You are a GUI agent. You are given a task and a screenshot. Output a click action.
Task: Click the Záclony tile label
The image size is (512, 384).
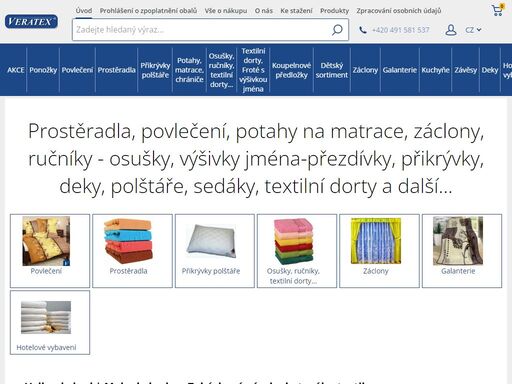376,271
